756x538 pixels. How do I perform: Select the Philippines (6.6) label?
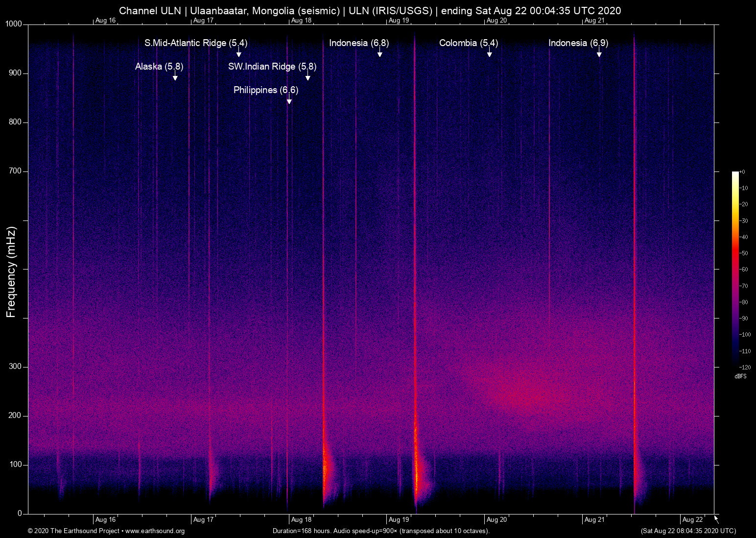pos(266,90)
